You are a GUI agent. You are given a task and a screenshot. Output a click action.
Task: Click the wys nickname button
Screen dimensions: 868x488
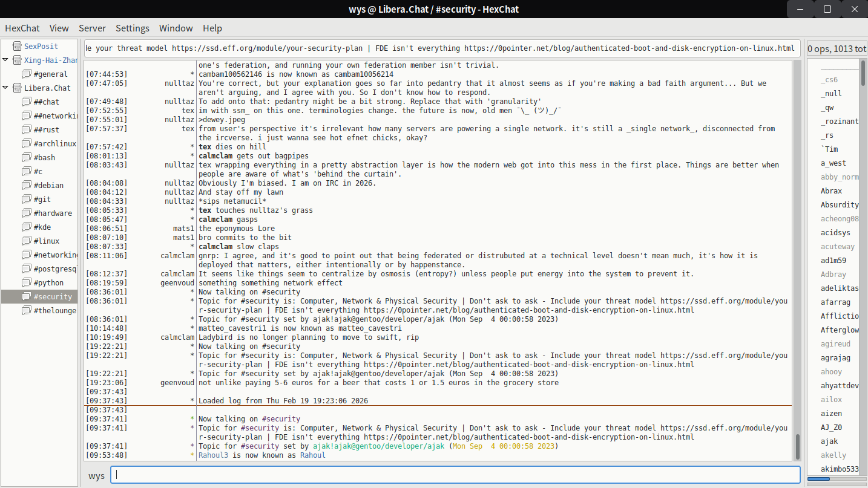coord(96,475)
